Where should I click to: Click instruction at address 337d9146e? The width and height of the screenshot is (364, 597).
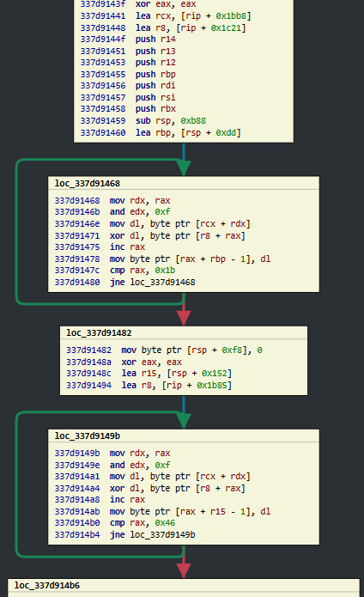pos(153,223)
